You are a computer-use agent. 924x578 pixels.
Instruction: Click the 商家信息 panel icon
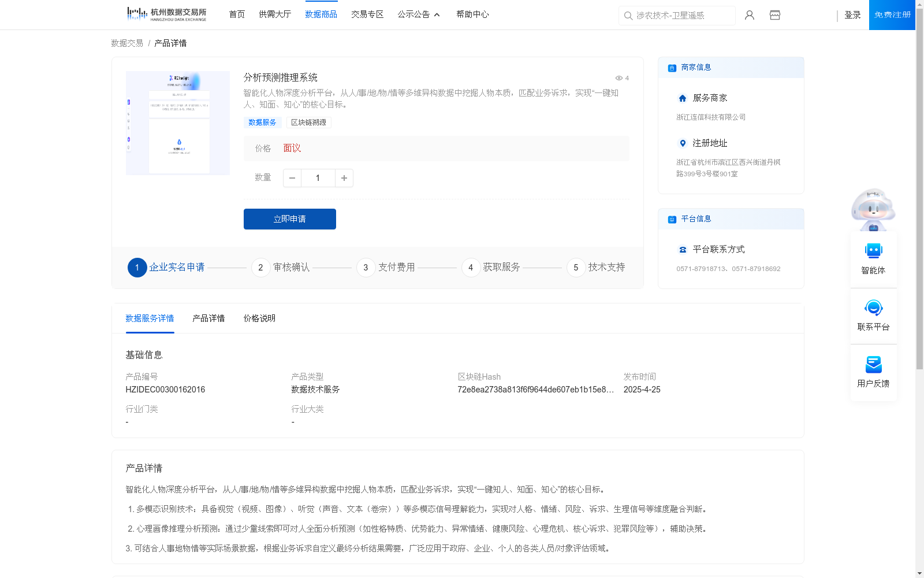672,68
